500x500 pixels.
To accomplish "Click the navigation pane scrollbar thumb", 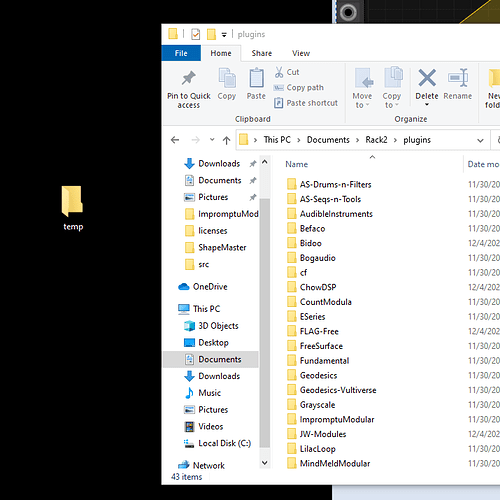I will [x=265, y=323].
